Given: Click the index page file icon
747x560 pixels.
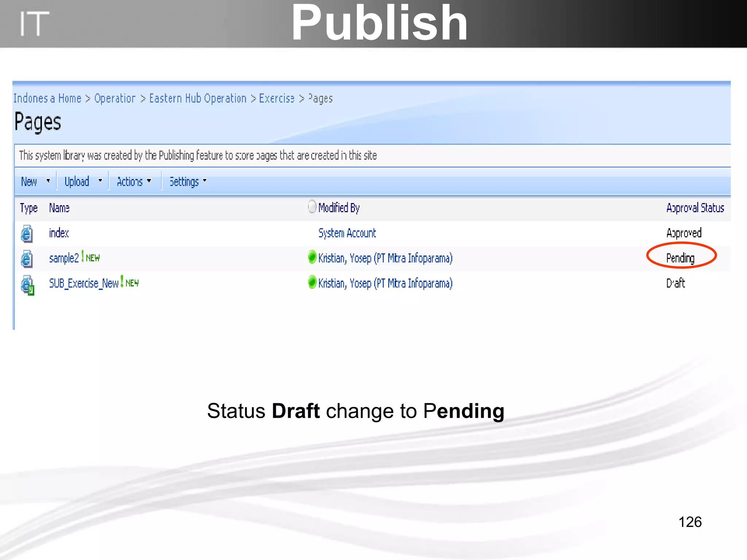Looking at the screenshot, I should click(x=27, y=234).
